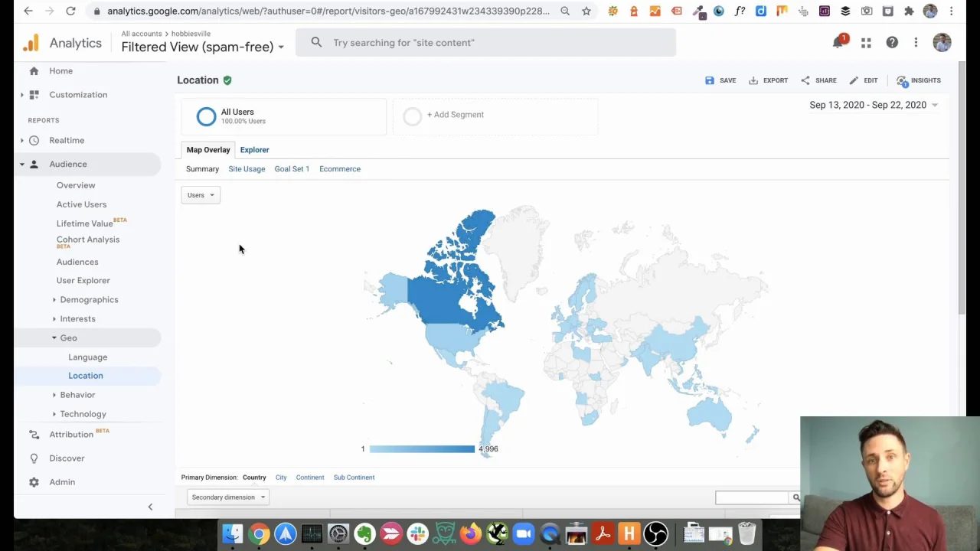This screenshot has width=980, height=551.
Task: Select the Site Usage tab
Action: (x=247, y=169)
